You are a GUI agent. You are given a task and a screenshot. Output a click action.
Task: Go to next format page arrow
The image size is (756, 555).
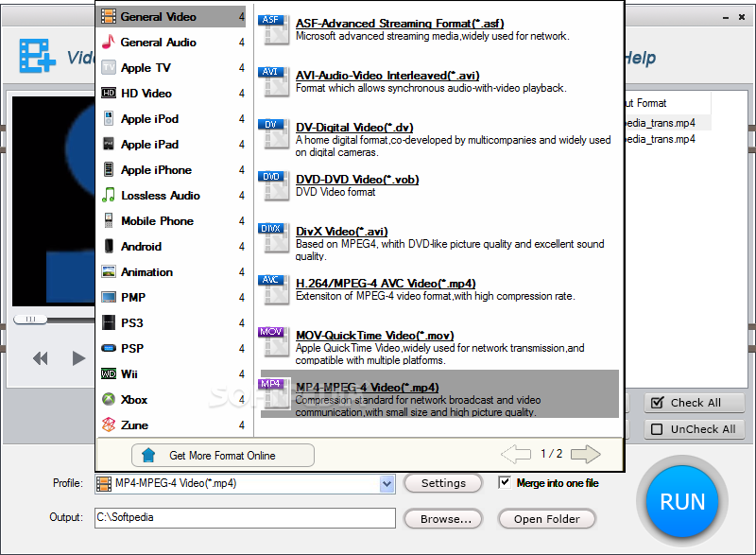coord(585,454)
